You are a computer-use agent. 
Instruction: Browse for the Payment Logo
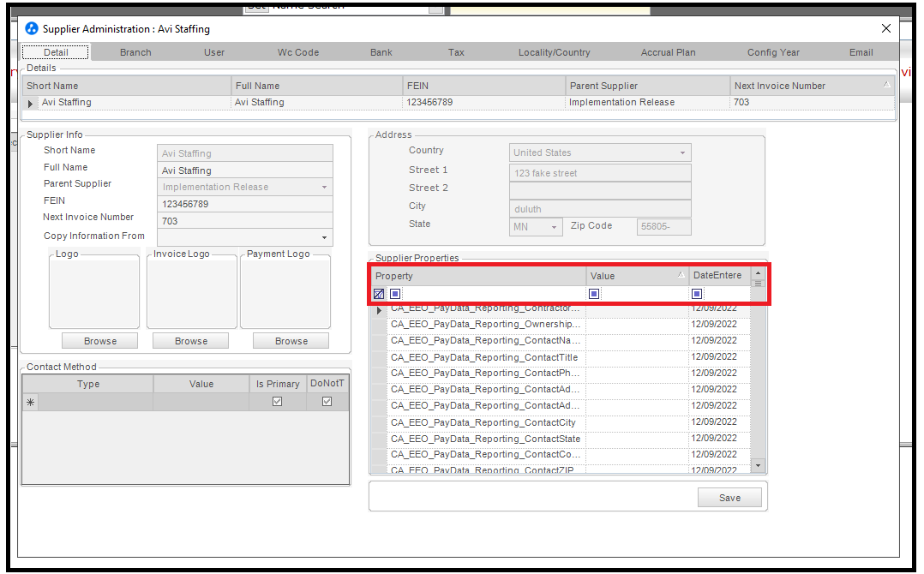point(291,341)
